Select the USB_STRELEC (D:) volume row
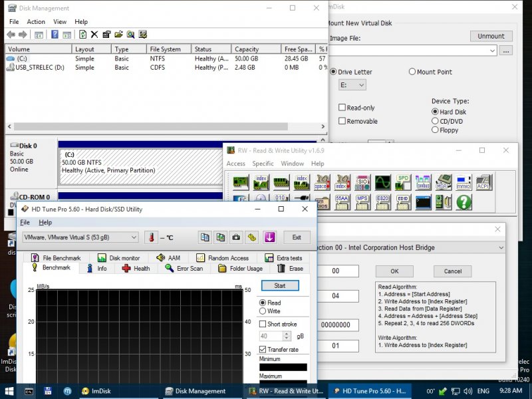Viewport: 532px width, 399px height. tap(166, 68)
